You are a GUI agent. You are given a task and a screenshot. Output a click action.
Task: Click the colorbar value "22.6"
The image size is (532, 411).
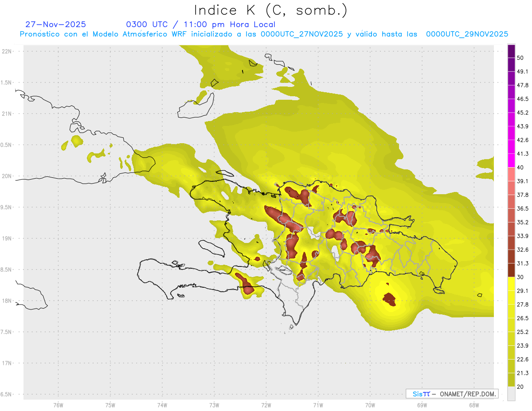point(523,359)
